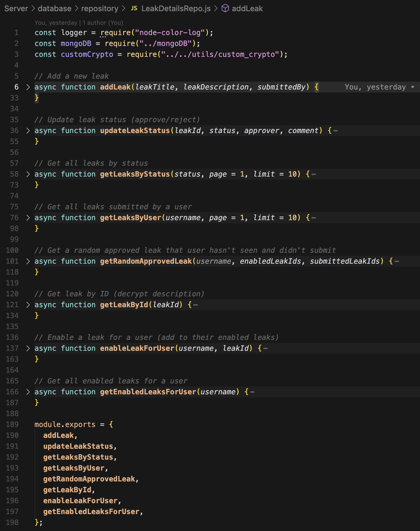Unfold the getLeaksByUser function
The height and width of the screenshot is (531, 420).
pyautogui.click(x=28, y=218)
